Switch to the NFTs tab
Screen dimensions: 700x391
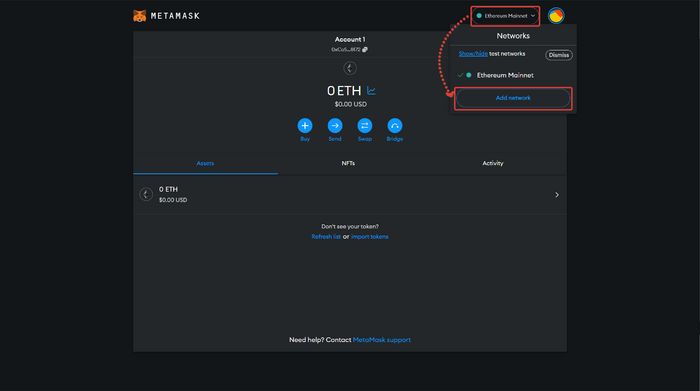click(x=348, y=163)
